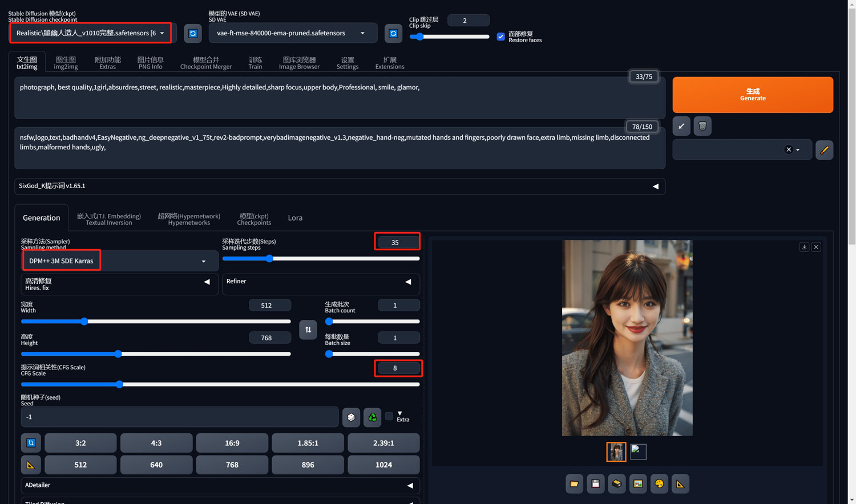The width and height of the screenshot is (856, 504).
Task: Open the style editor pencil icon
Action: (x=824, y=150)
